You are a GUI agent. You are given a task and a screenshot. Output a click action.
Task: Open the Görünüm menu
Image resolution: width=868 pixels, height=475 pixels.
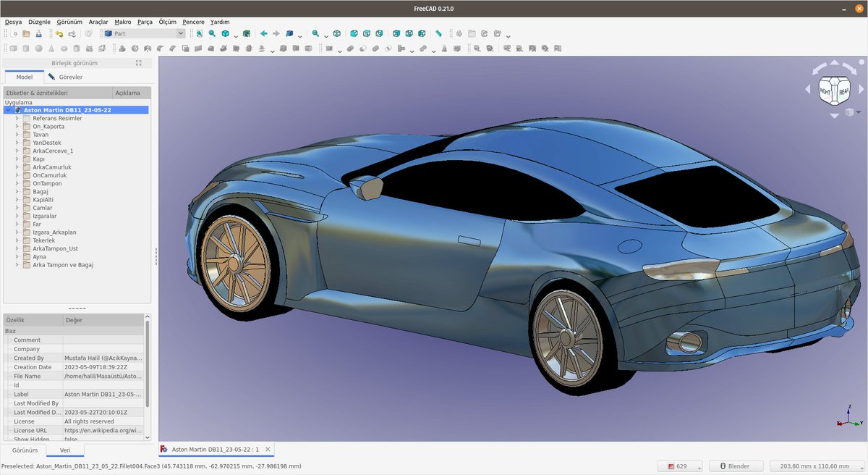pos(69,22)
